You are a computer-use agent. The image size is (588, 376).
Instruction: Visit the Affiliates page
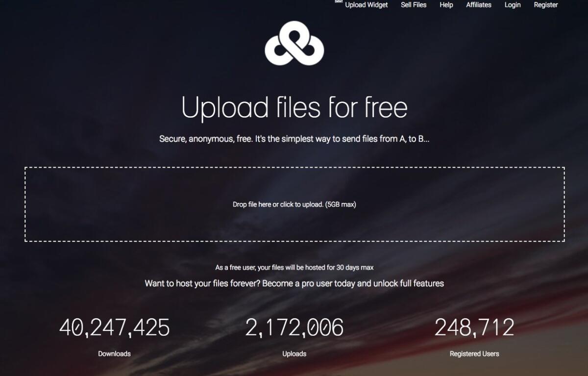pyautogui.click(x=479, y=5)
